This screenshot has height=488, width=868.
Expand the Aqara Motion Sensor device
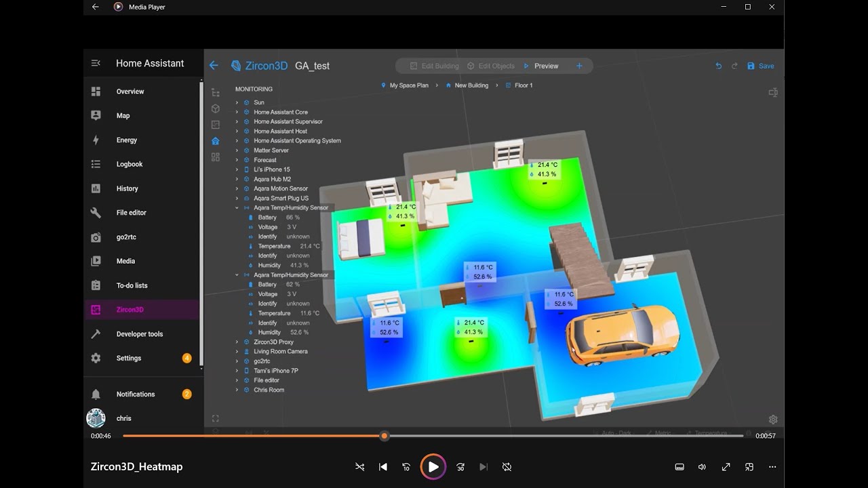[237, 188]
